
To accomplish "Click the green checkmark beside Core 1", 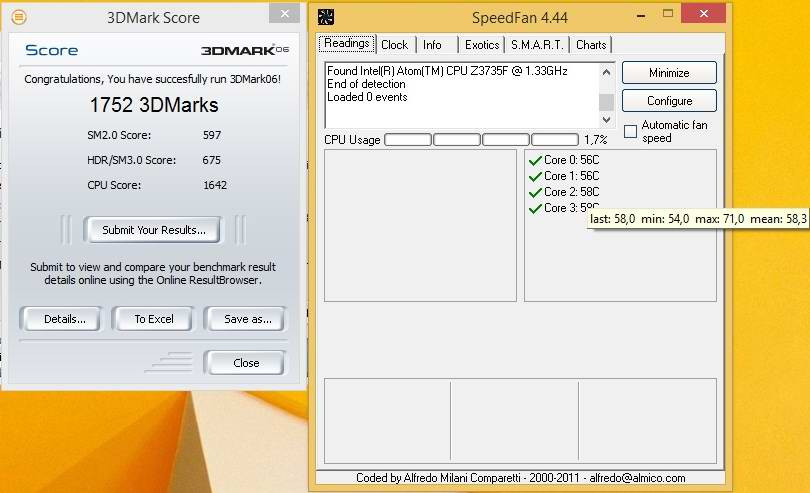I will pos(534,176).
